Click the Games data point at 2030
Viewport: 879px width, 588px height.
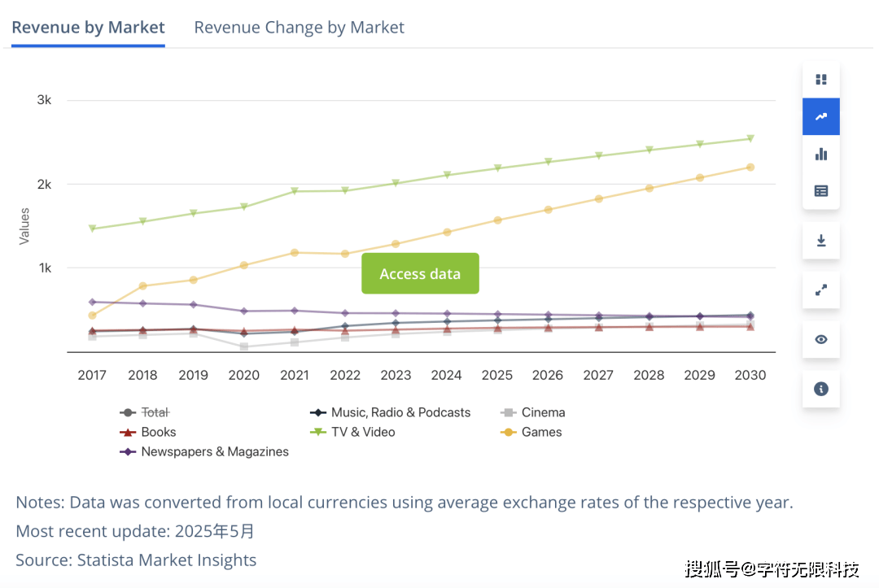click(750, 168)
